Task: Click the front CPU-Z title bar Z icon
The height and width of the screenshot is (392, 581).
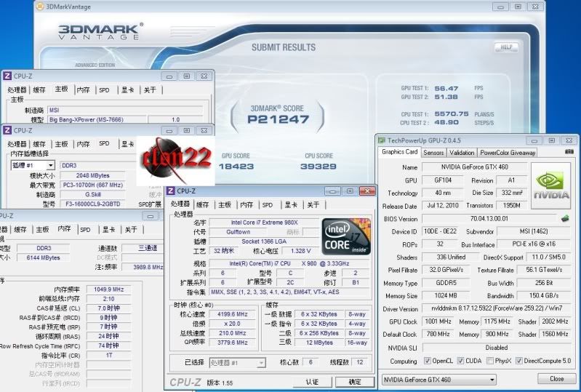Action: tap(170, 191)
